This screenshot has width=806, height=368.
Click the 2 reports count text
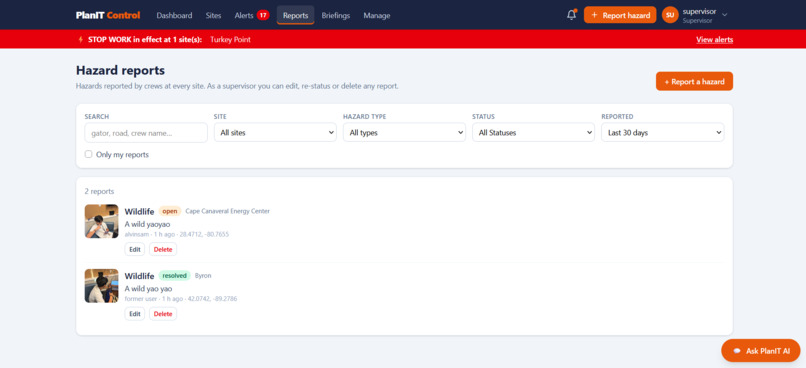99,191
